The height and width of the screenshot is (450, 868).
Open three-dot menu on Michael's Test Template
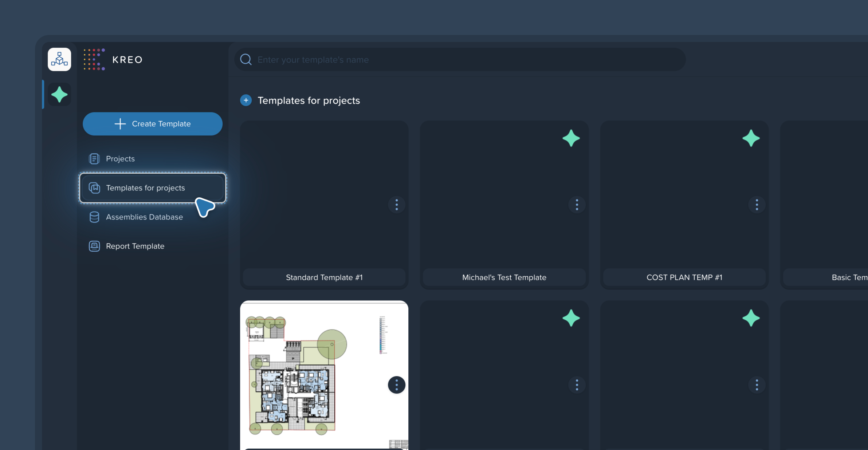[577, 205]
